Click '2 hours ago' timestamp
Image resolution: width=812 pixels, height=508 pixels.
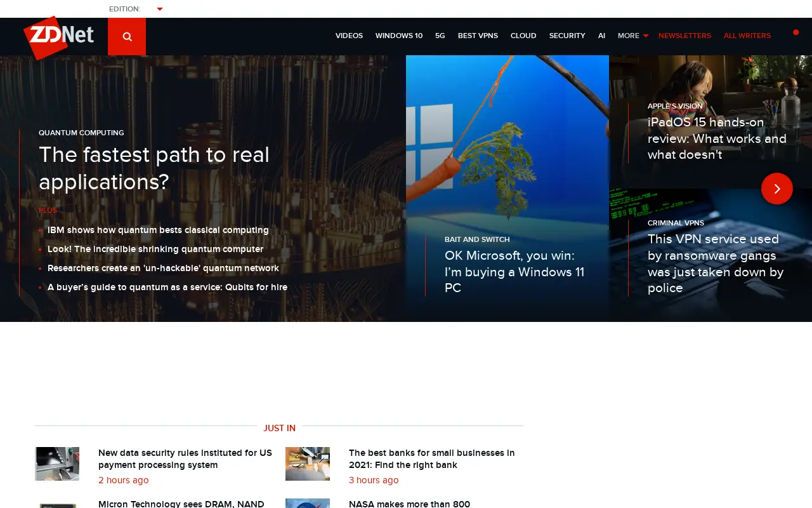124,480
